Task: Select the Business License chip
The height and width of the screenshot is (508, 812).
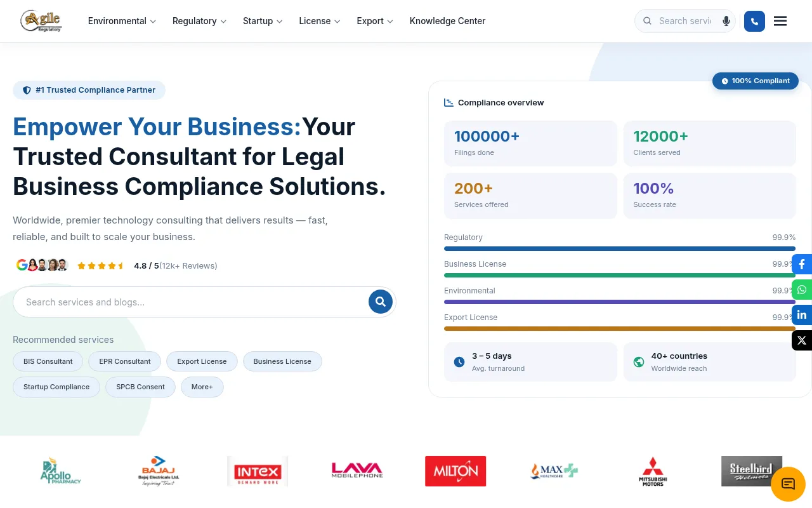Action: [x=282, y=361]
